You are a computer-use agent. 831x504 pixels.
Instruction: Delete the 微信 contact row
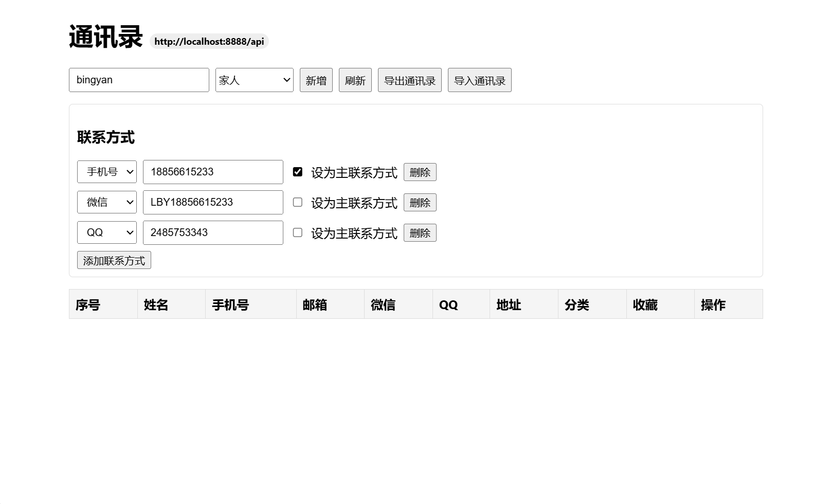420,203
